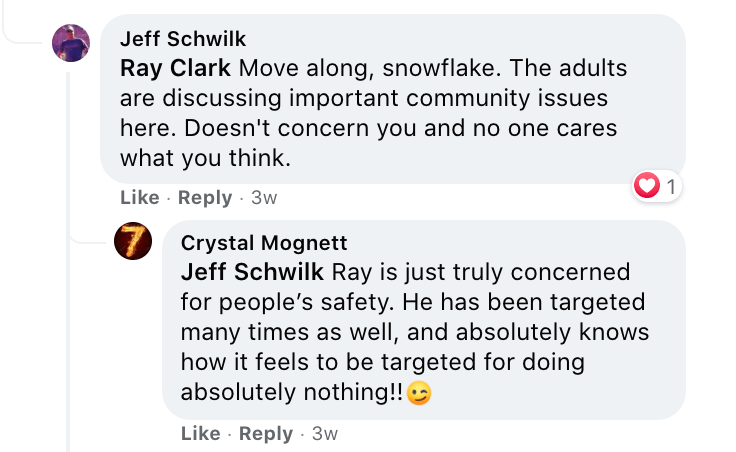Screen dimensions: 736x452
Task: Click the text "absolutely nothing!!" in Crystal's reply
Action: [292, 393]
